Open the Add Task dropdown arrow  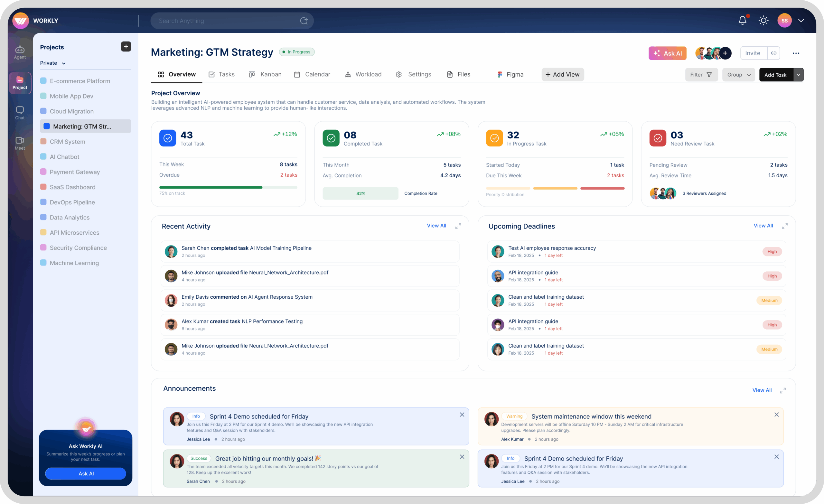[x=798, y=75]
